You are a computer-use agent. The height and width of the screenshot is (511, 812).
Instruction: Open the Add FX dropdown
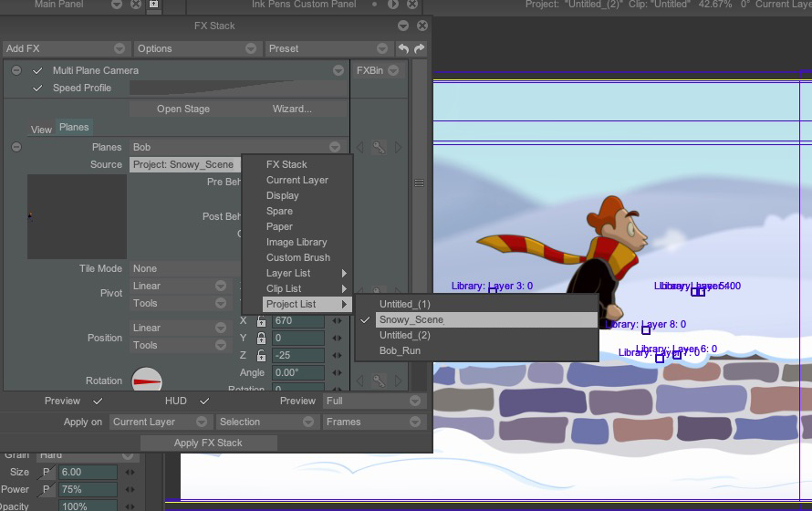(66, 48)
